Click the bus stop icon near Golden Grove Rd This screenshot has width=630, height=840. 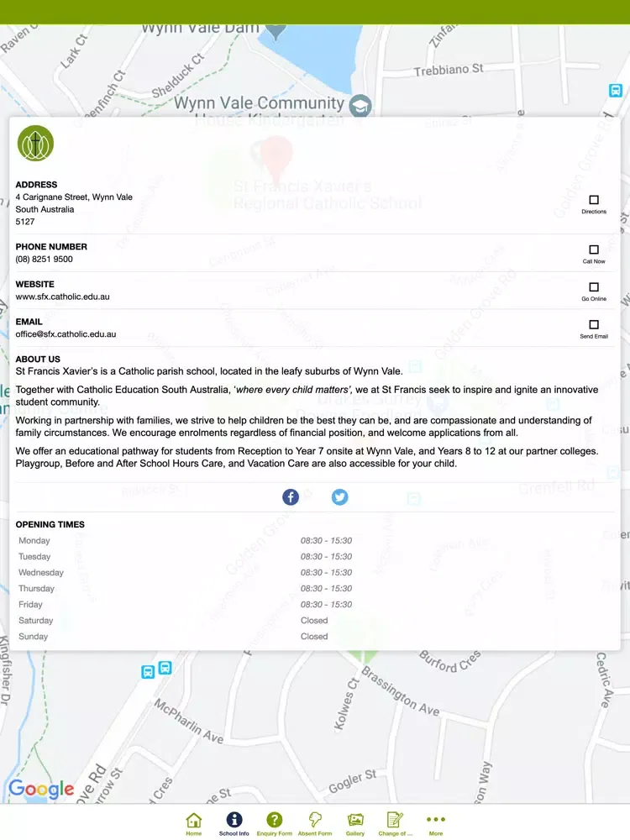tap(616, 91)
